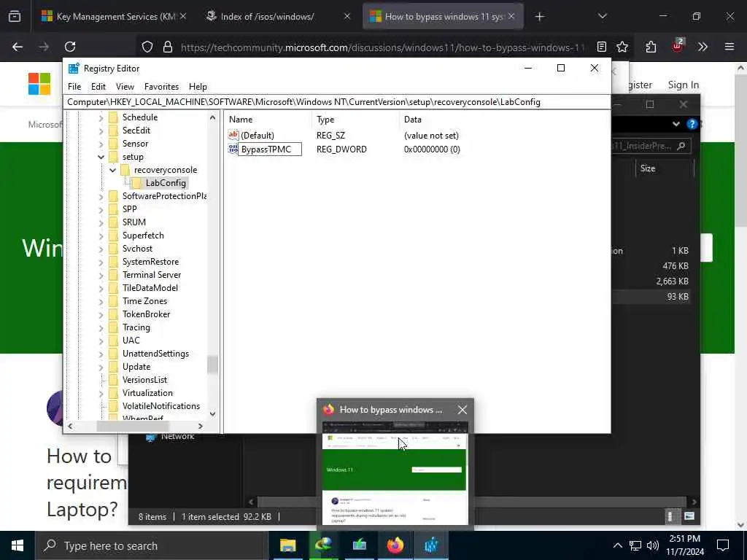Click the uBlock Origin extension icon
747x560 pixels.
click(678, 46)
